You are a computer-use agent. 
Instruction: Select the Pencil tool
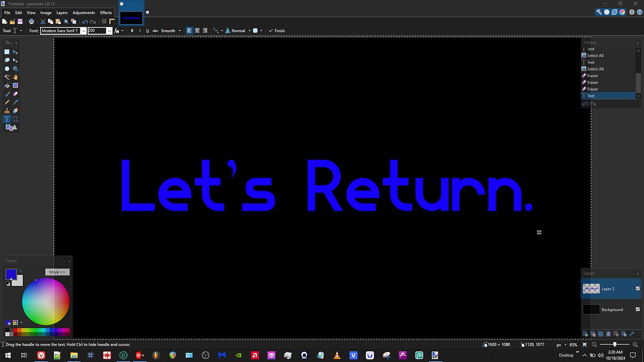pos(7,103)
